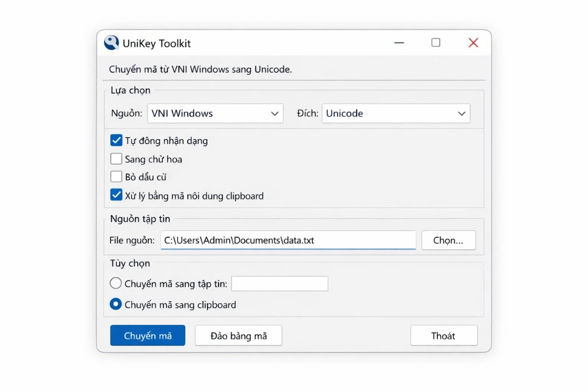
Task: Maximize the UniKey Toolkit window
Action: tap(435, 42)
